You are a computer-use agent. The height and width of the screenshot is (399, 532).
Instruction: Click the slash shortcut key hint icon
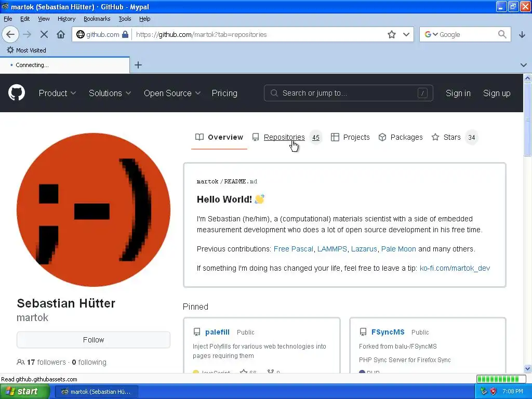click(422, 93)
